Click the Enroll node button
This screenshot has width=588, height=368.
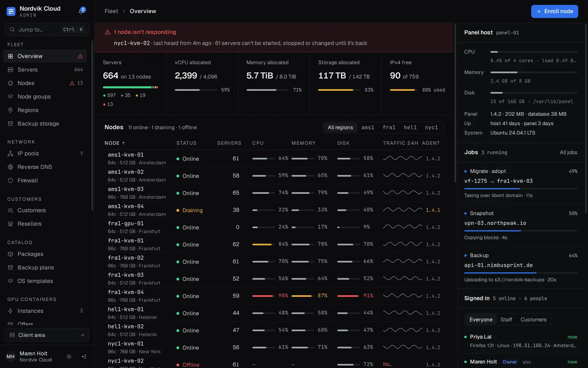click(x=555, y=11)
